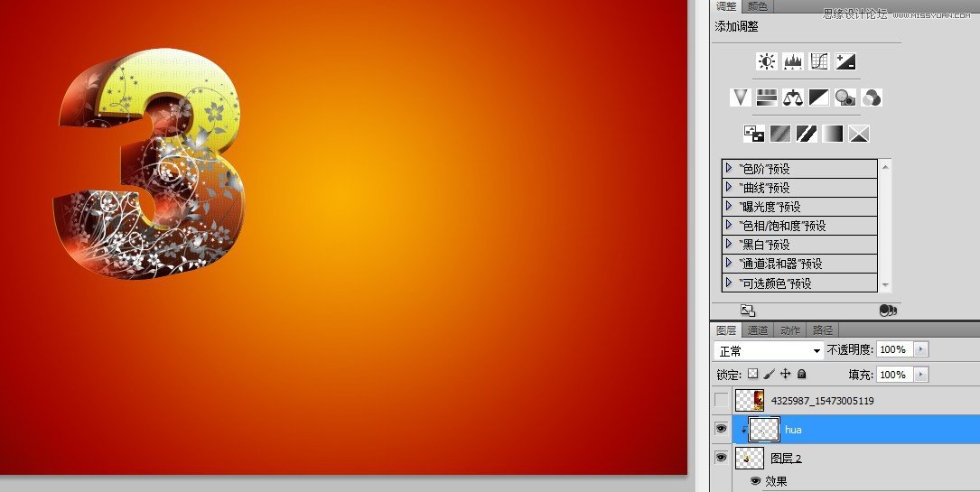Screen dimensions: 980x492
Task: Add a Vibrance adjustment
Action: tap(741, 97)
